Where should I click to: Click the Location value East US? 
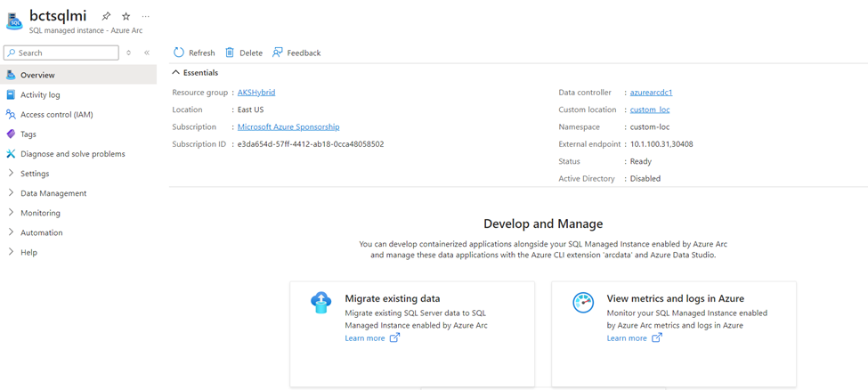click(x=251, y=110)
